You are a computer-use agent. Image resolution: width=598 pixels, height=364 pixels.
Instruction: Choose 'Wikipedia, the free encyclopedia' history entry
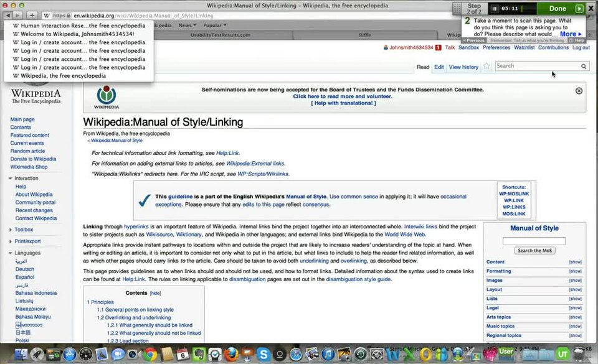78,76
